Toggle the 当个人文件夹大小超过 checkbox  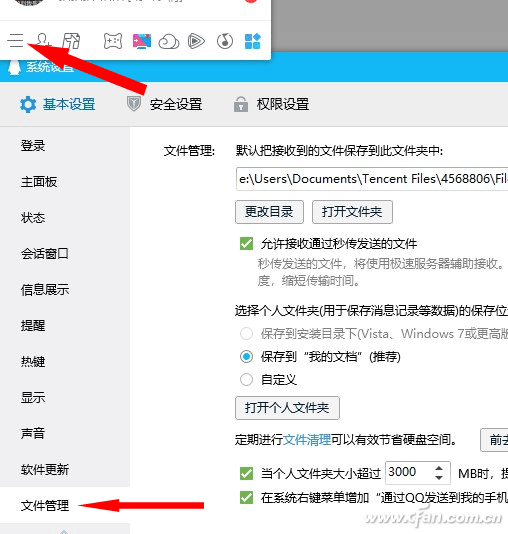pos(246,473)
